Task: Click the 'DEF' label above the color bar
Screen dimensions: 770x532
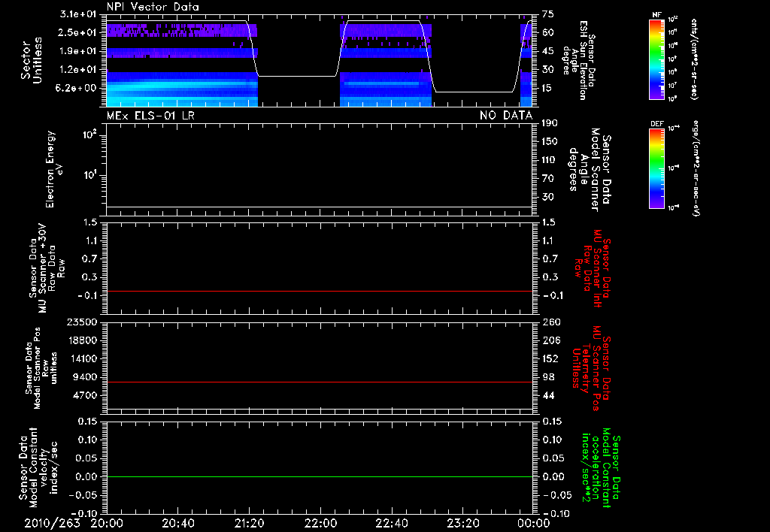Action: (x=656, y=124)
